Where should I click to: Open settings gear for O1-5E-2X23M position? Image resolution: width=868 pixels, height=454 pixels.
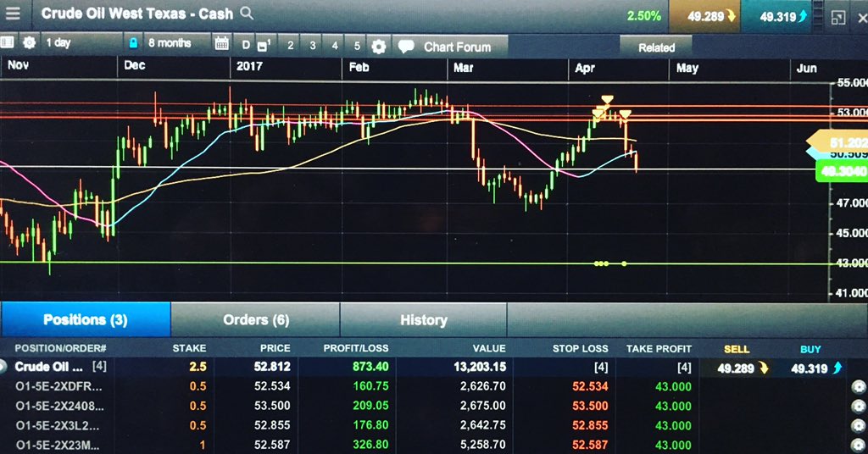point(859,445)
